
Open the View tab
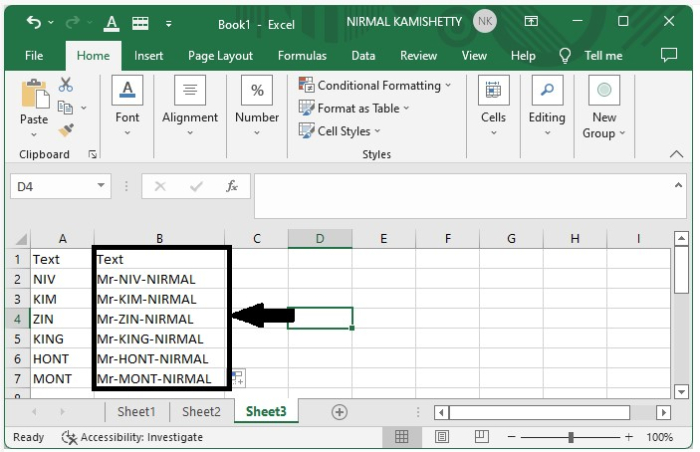pos(474,56)
